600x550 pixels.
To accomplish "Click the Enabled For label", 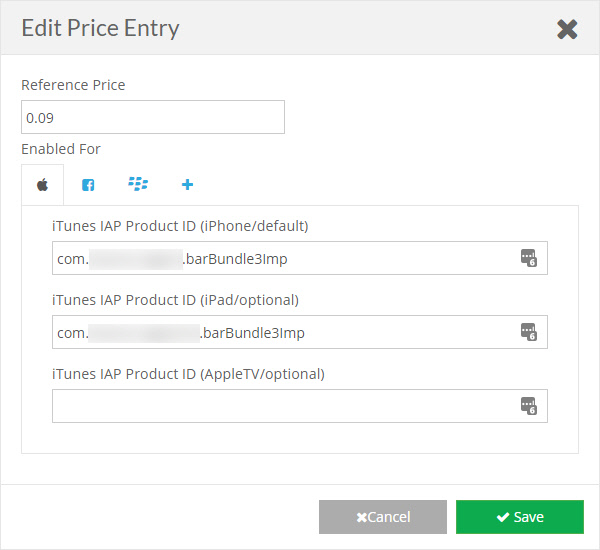I will [x=61, y=149].
